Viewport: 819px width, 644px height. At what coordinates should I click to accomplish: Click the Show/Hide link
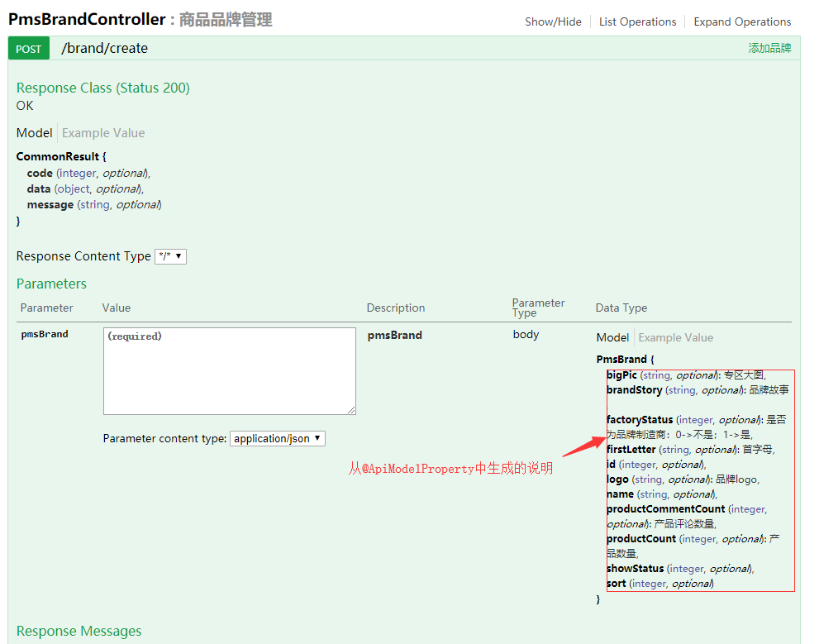coord(553,22)
